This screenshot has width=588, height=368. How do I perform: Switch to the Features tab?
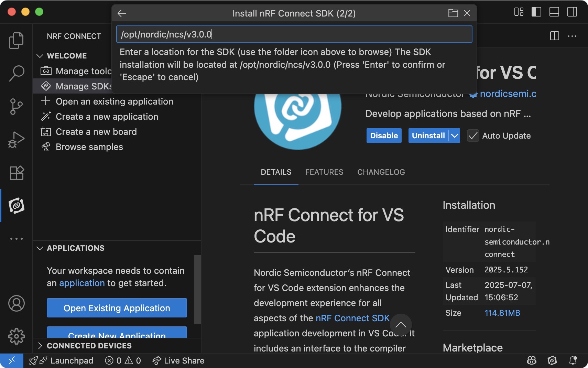click(x=324, y=172)
